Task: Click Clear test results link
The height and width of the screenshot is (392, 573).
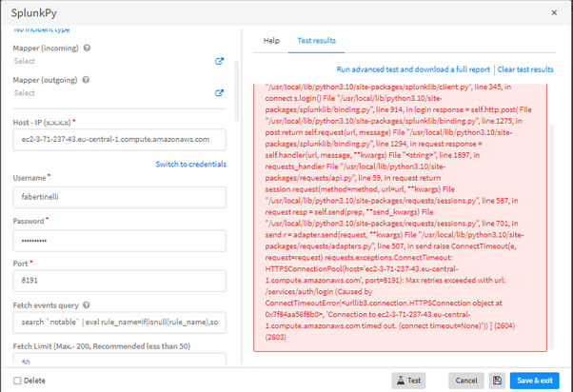Action: (x=525, y=69)
